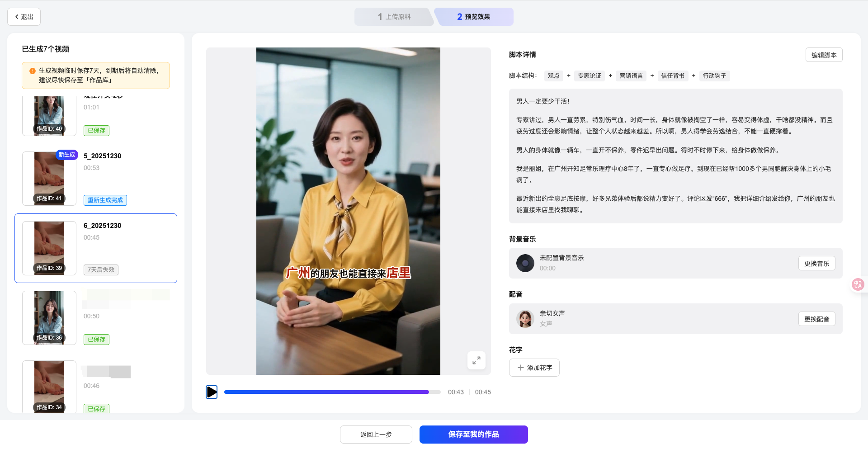Click the 亲切女声 voice avatar

point(525,319)
